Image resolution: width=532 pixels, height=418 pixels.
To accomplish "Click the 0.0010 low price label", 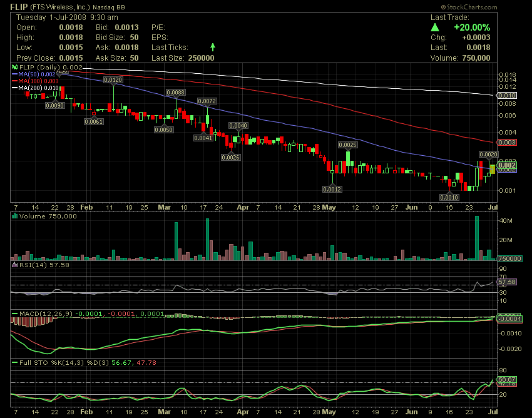I will point(449,198).
